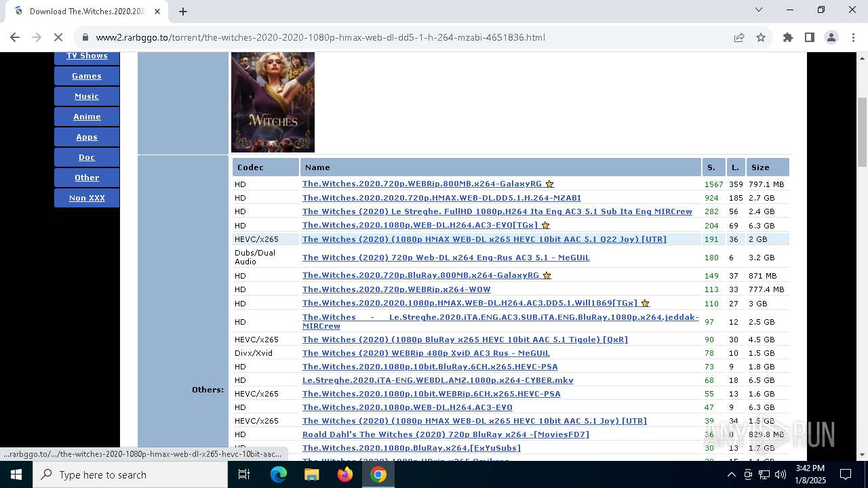Click the star icon beside AC3-EVO[TGx]
Viewport: 868px width, 488px height.
[x=545, y=225]
